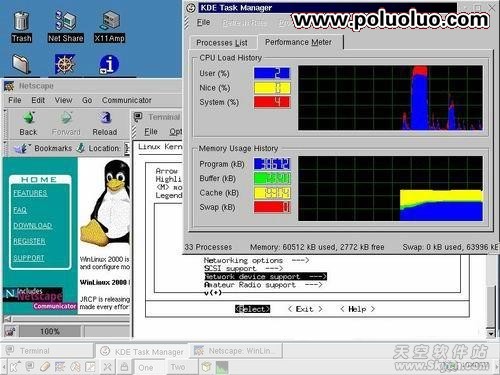Click the yellow Cache (kB) value display
This screenshot has width=500, height=375.
(x=272, y=193)
